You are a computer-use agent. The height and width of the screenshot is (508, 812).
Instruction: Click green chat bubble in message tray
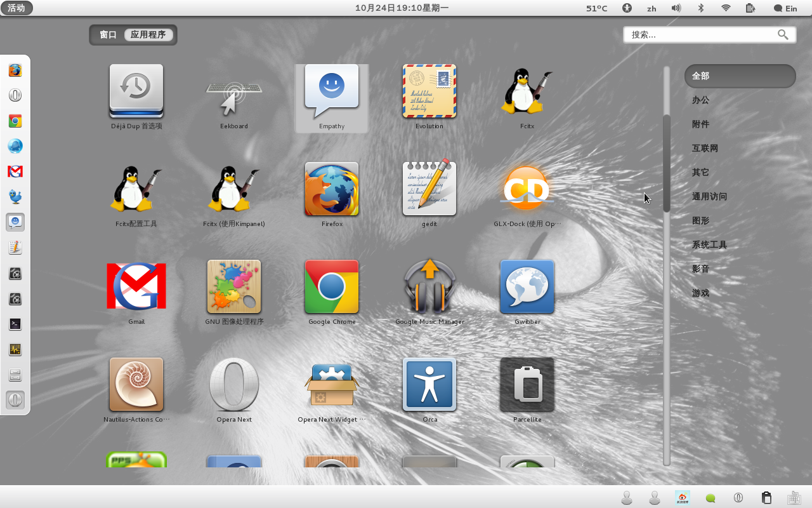point(710,498)
